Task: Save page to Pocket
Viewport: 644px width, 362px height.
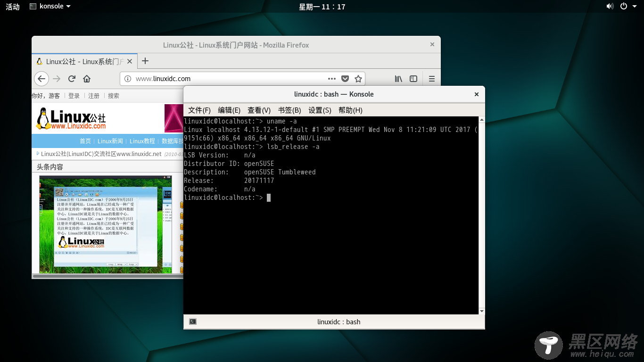Action: click(345, 79)
